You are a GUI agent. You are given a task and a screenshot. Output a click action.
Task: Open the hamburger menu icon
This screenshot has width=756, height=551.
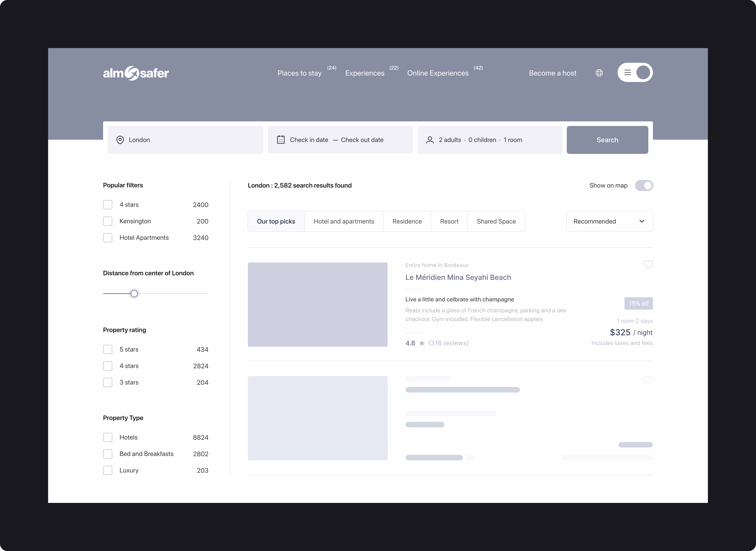(x=627, y=72)
